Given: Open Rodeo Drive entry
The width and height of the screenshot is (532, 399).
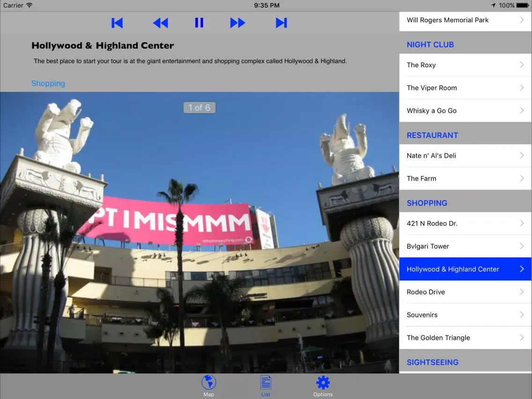Looking at the screenshot, I should (x=465, y=292).
